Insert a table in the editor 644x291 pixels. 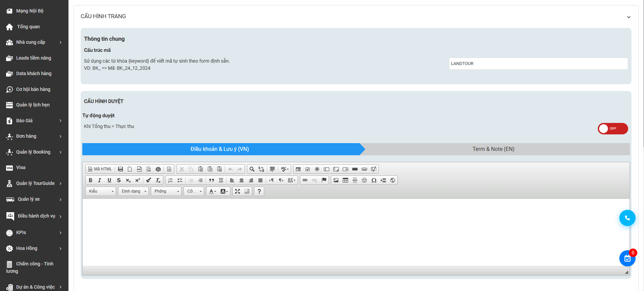click(345, 180)
